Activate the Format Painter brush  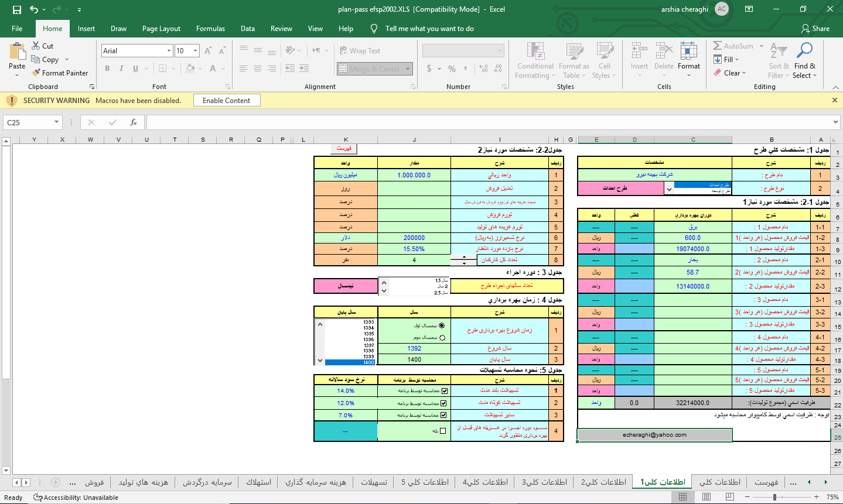click(36, 73)
